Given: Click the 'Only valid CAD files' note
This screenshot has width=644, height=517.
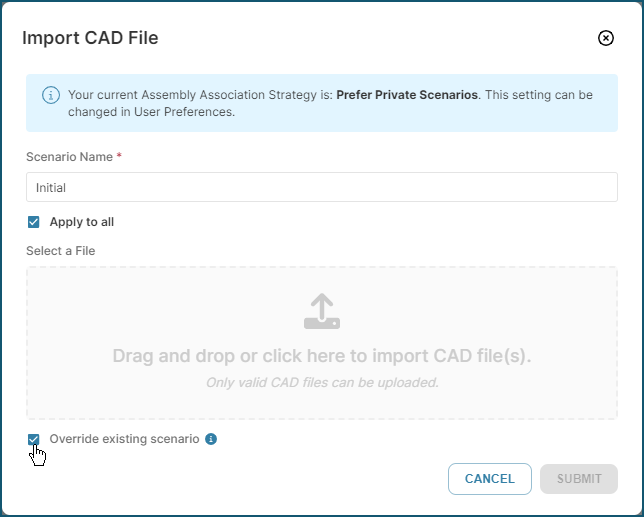Looking at the screenshot, I should (x=322, y=383).
